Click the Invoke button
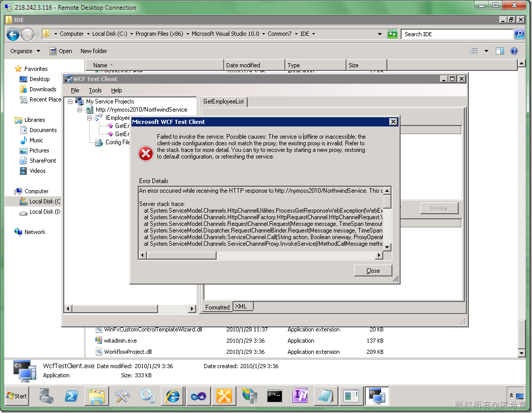The height and width of the screenshot is (413, 532). 439,209
